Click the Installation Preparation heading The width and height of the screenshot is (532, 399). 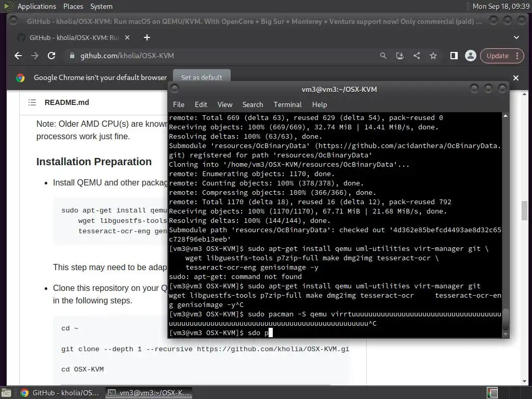point(94,162)
